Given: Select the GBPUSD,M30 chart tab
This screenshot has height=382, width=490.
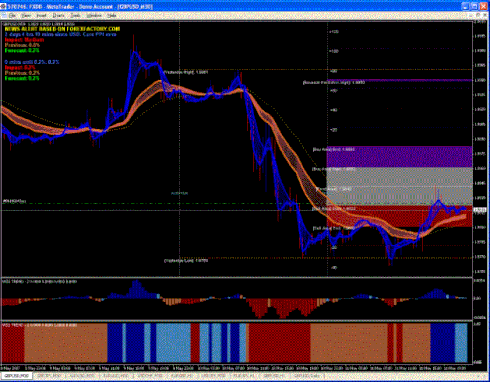Looking at the screenshot, I should pyautogui.click(x=16, y=376).
